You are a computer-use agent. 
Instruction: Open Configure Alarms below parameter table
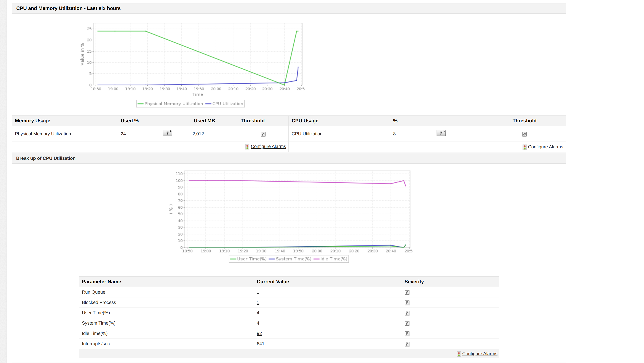tap(480, 353)
